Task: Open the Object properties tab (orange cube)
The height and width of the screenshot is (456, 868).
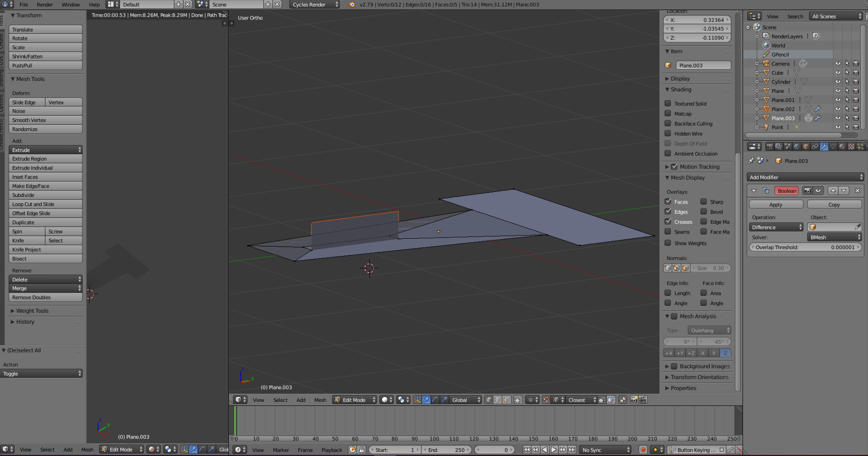Action: (x=806, y=147)
